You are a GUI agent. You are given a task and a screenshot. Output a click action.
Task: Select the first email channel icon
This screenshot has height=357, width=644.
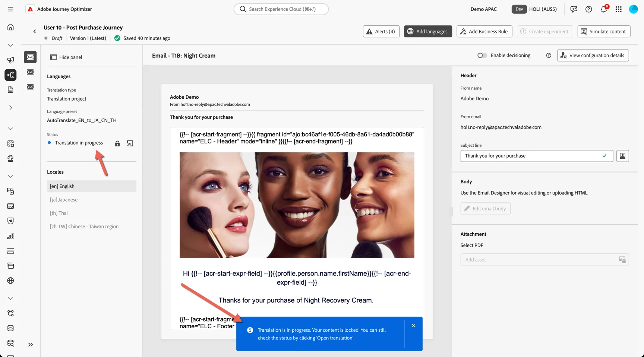pyautogui.click(x=30, y=57)
